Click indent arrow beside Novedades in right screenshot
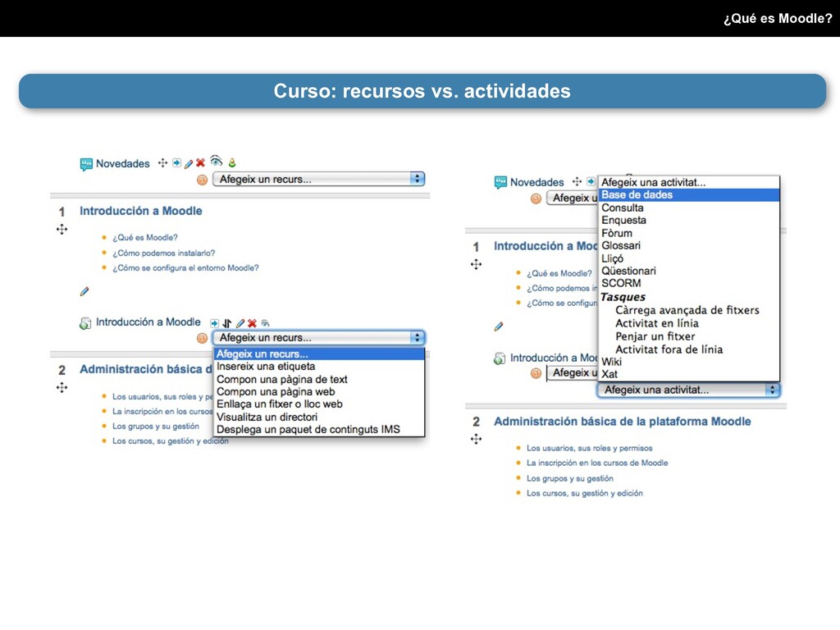 pos(591,181)
